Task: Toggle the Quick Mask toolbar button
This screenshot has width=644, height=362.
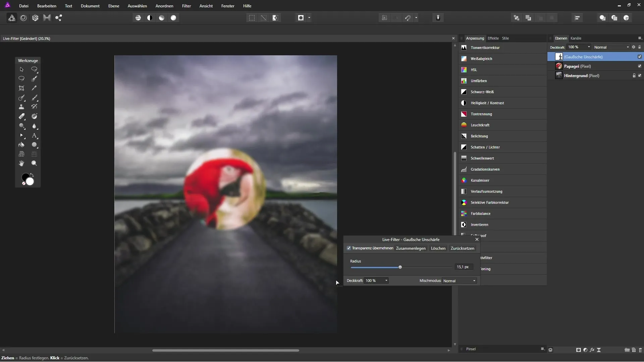Action: [x=301, y=18]
